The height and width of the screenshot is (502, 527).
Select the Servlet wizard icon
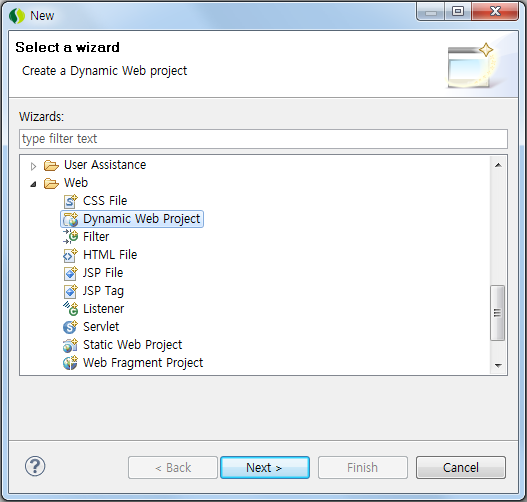pos(70,327)
